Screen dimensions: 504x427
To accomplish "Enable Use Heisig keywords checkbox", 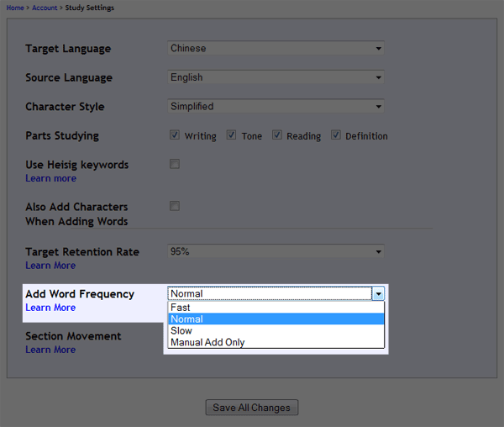I will pyautogui.click(x=175, y=164).
